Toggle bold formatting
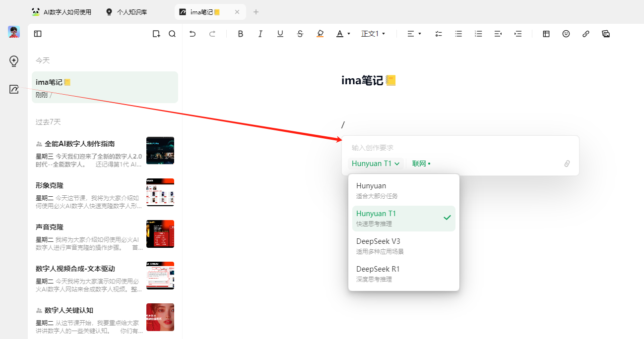This screenshot has width=644, height=339. point(241,34)
